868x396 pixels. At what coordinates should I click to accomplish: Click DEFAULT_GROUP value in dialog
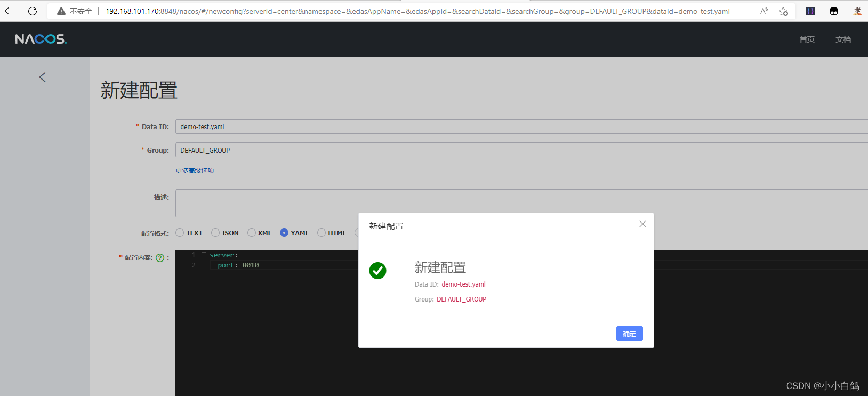point(461,299)
